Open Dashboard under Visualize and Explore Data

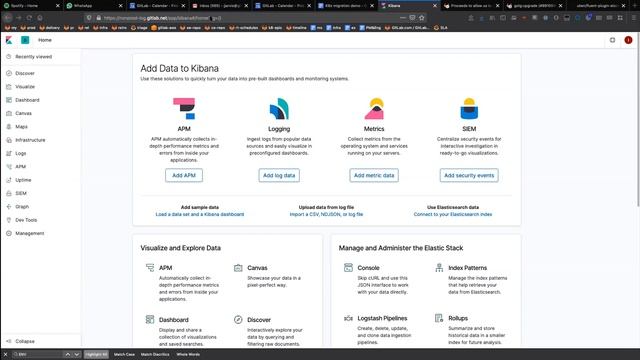click(173, 320)
